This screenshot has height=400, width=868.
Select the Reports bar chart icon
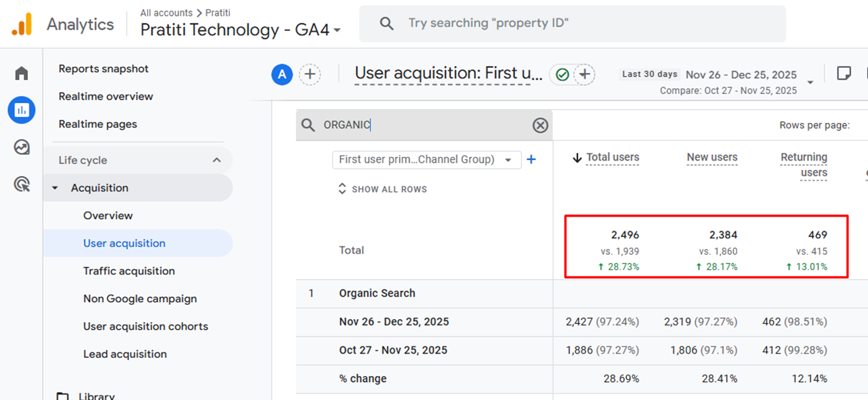(x=22, y=110)
